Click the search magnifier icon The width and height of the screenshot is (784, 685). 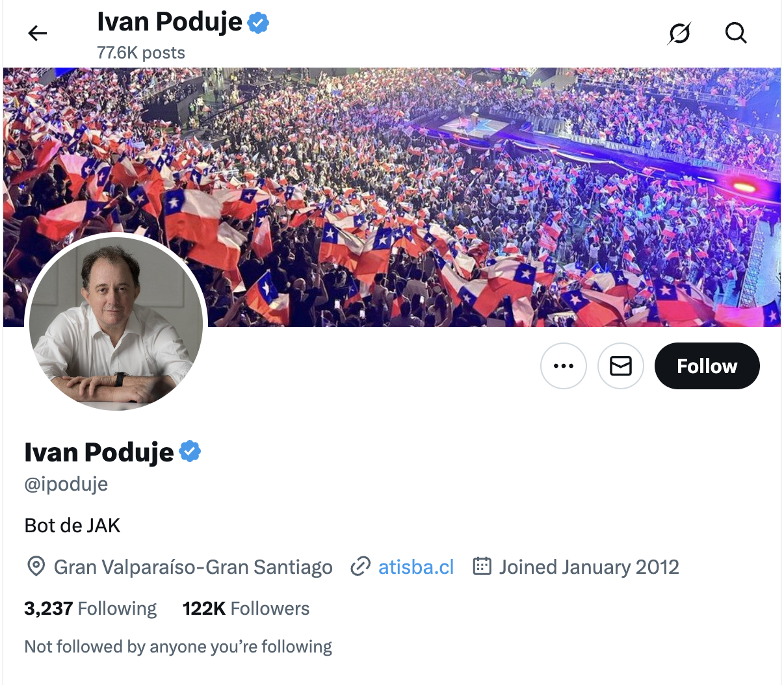736,32
